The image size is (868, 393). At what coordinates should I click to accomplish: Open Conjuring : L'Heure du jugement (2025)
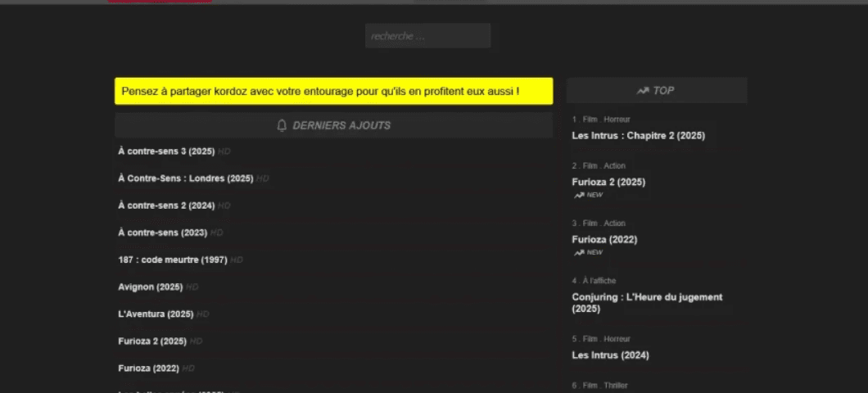[x=646, y=302]
